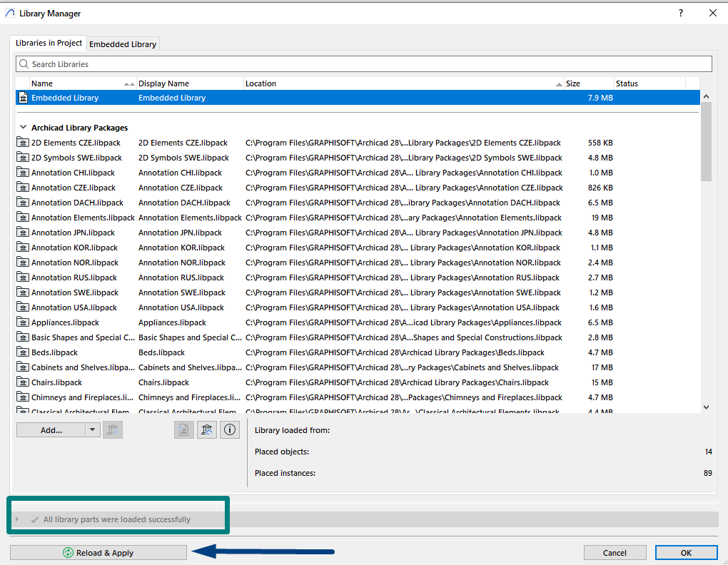Click OK to confirm library settings
This screenshot has width=728, height=565.
[686, 552]
